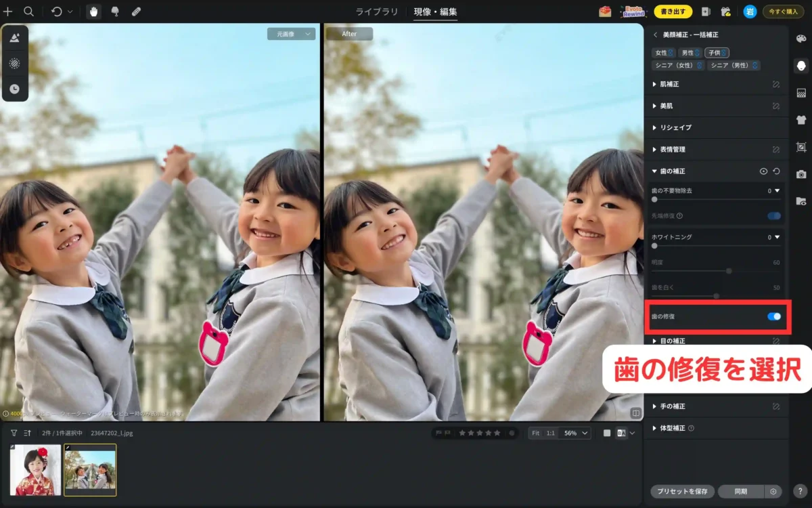This screenshot has width=812, height=508.
Task: Click the icon right of 書き出す
Action: [706, 12]
